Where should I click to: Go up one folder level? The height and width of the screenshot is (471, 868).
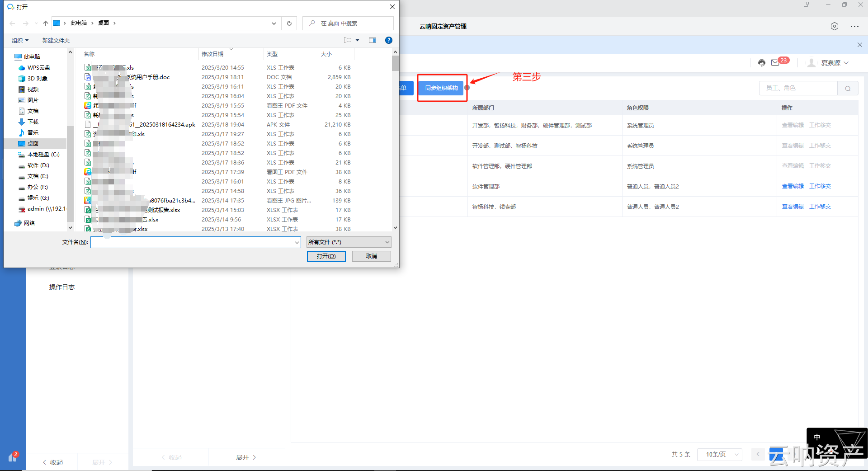(46, 24)
